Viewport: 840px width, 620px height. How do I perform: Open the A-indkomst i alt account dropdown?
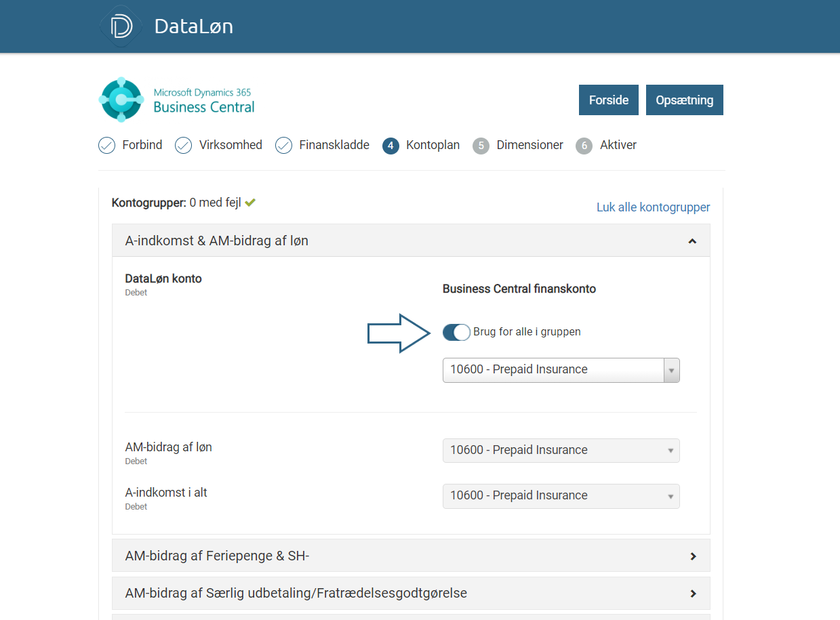(x=561, y=496)
